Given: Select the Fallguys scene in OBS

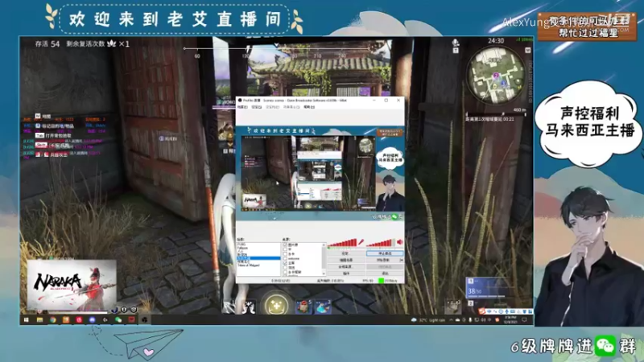Looking at the screenshot, I should pos(242,248).
